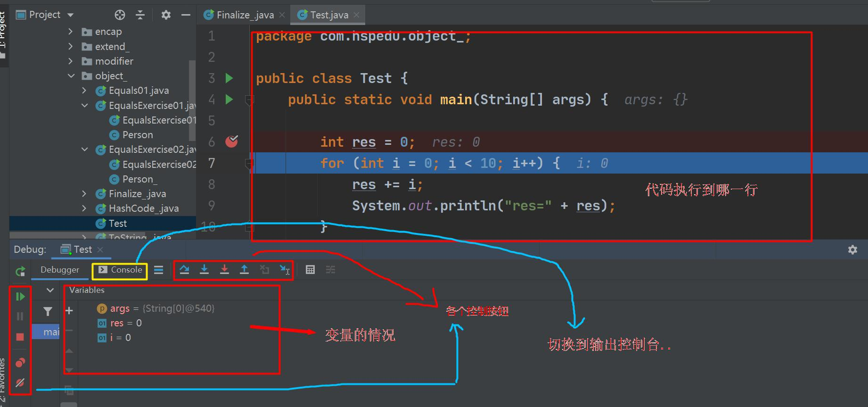Screen dimensions: 868x407
Task: Stop the debug session red square
Action: [20, 337]
